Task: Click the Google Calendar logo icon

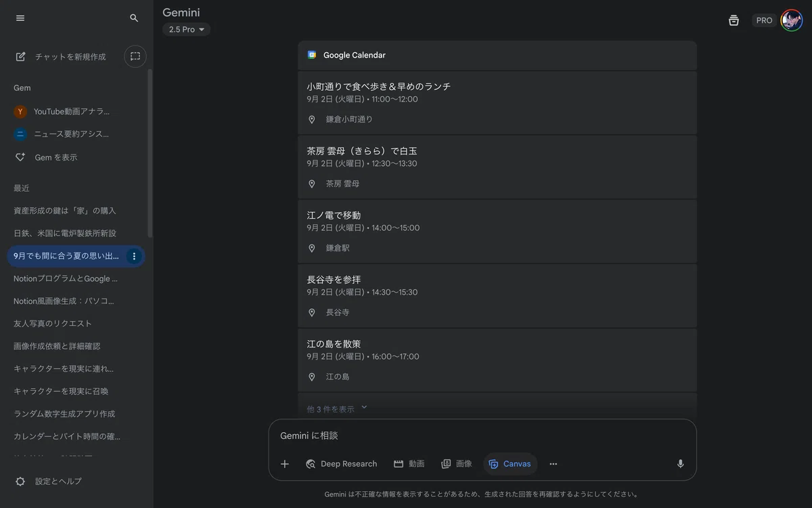Action: coord(312,55)
